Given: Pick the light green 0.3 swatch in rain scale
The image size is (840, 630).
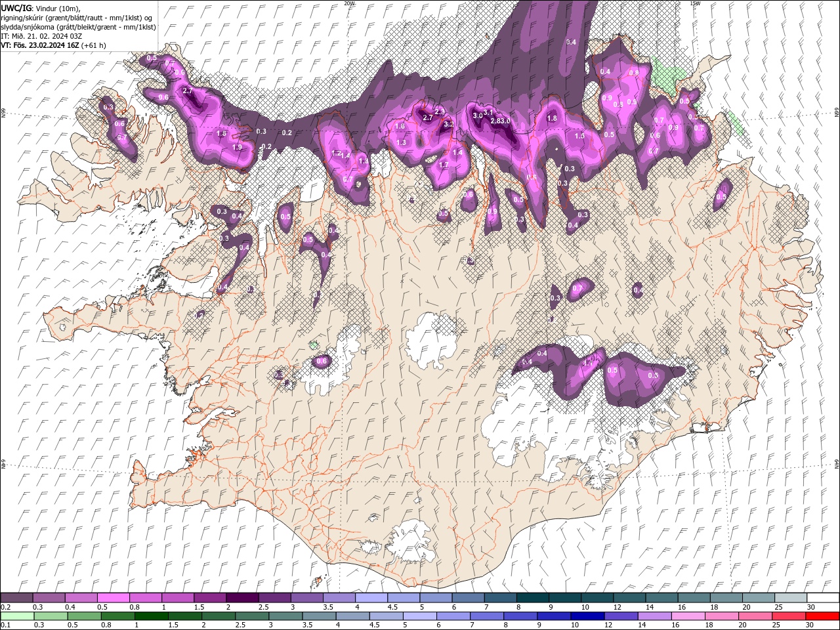Looking at the screenshot, I should pos(51,616).
